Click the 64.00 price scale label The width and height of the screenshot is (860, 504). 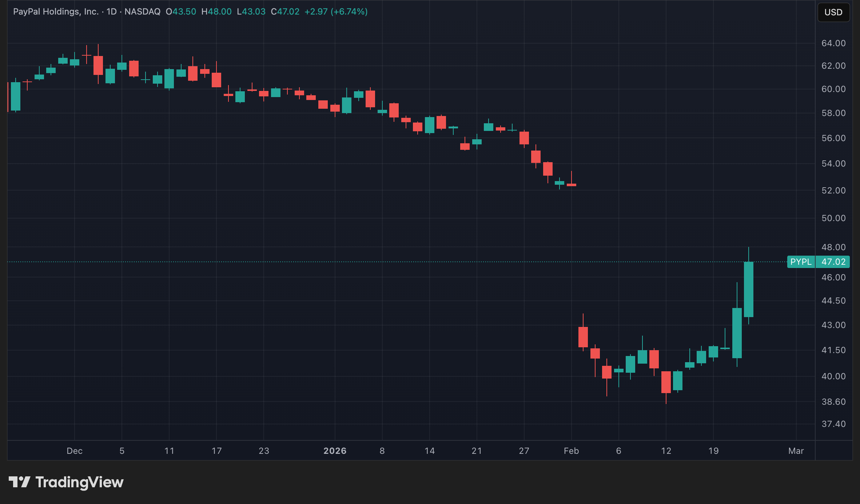pos(833,43)
